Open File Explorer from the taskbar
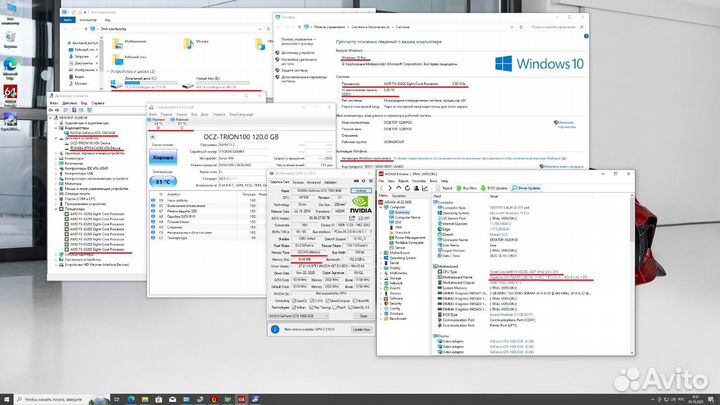Screen dimensions: 720x405 click(x=145, y=399)
